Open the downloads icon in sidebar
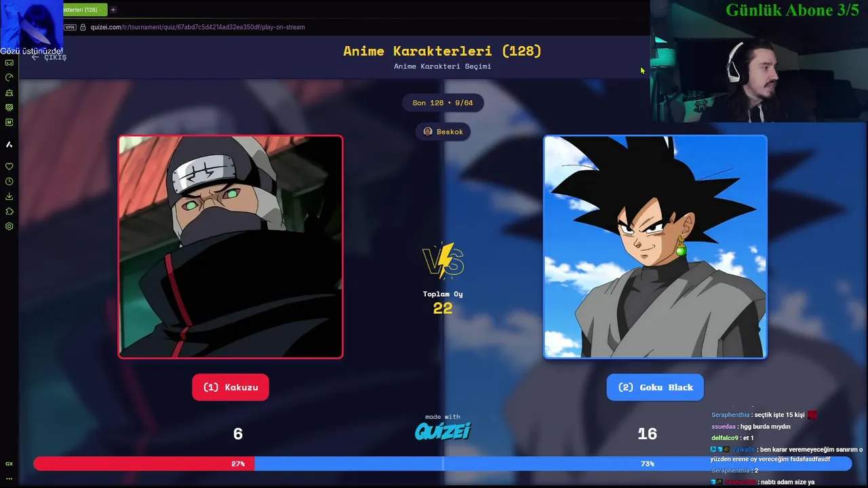The height and width of the screenshot is (488, 868). tap(9, 197)
